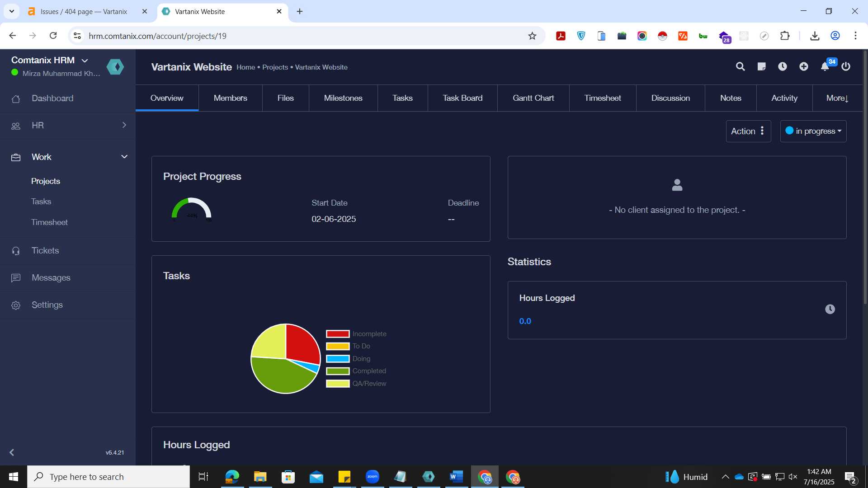The height and width of the screenshot is (488, 868).
Task: Click the plus add-new icon in header
Action: (804, 67)
